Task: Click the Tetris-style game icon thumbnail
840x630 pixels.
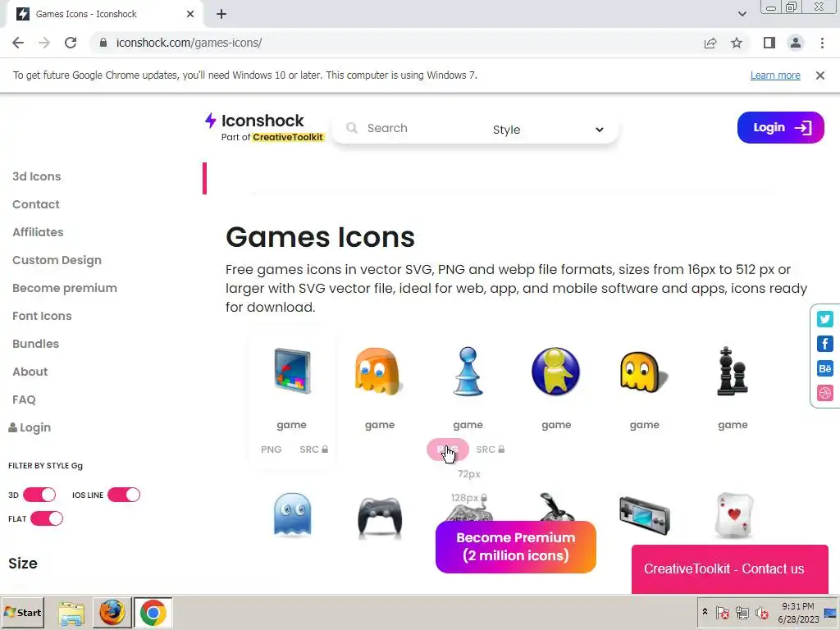Action: click(292, 372)
